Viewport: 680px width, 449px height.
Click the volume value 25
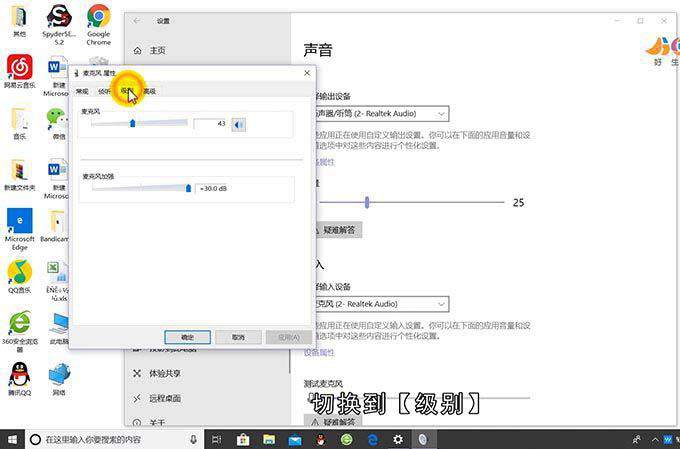pos(518,203)
